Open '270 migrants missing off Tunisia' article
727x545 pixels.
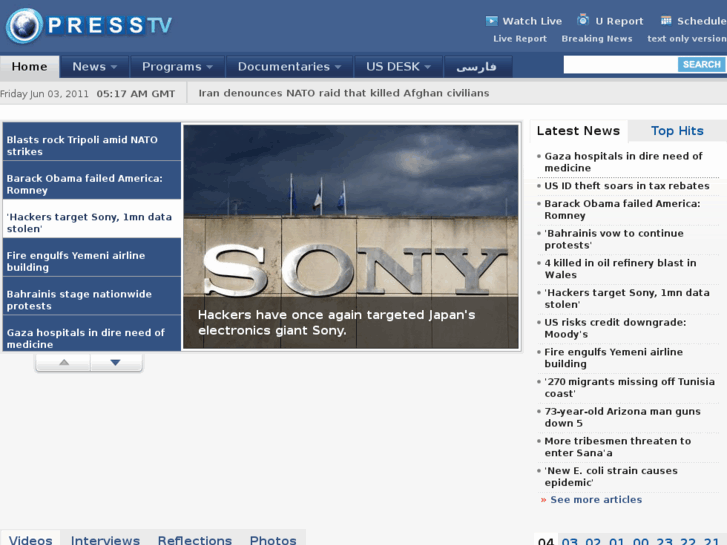(x=630, y=388)
